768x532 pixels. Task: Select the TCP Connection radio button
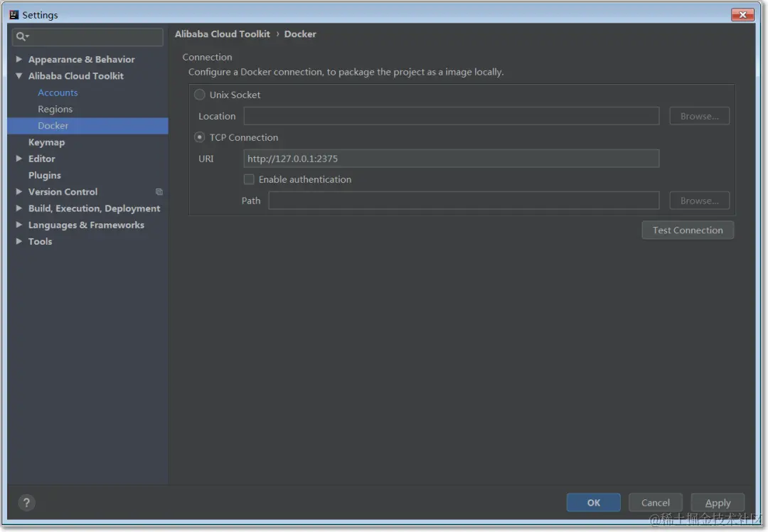coord(199,137)
